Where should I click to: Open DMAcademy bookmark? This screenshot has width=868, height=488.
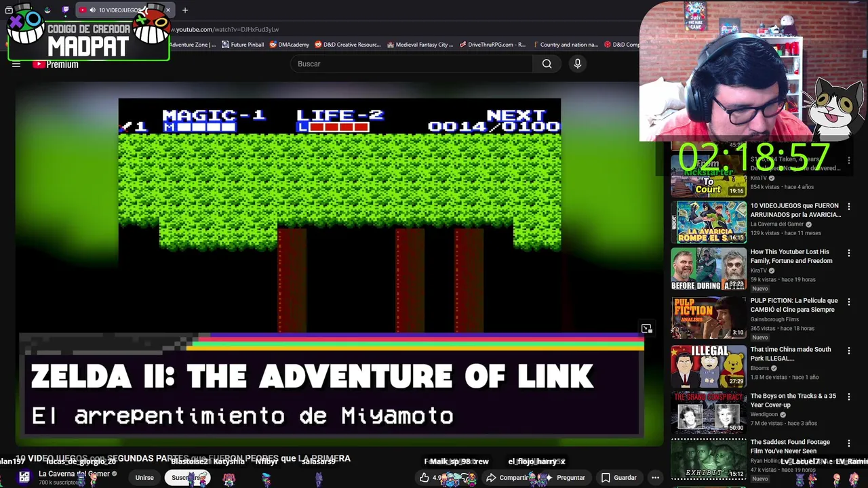click(289, 45)
